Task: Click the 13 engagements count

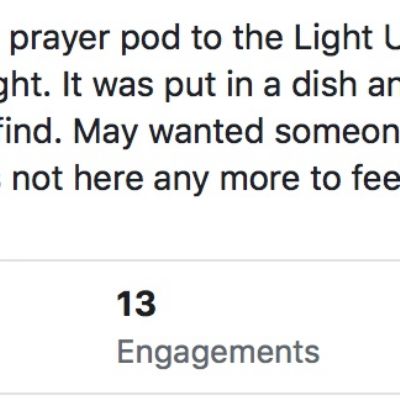Action: [136, 304]
